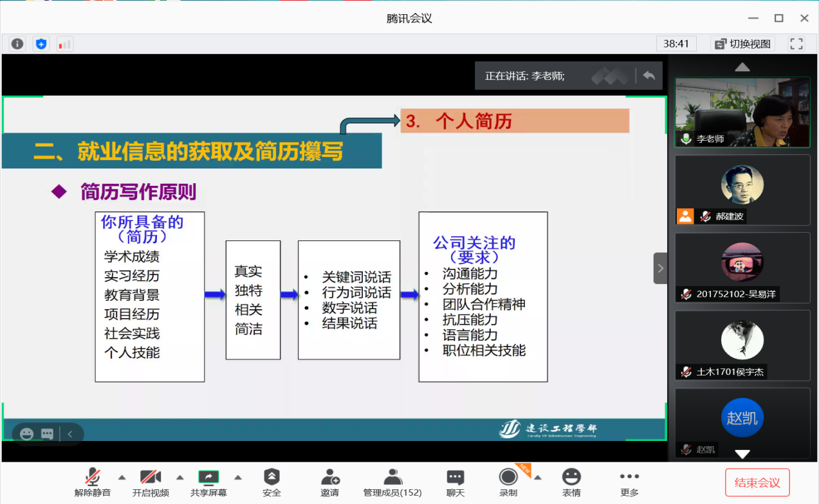Image resolution: width=819 pixels, height=504 pixels.
Task: Open the blue security shield icon
Action: pos(41,44)
